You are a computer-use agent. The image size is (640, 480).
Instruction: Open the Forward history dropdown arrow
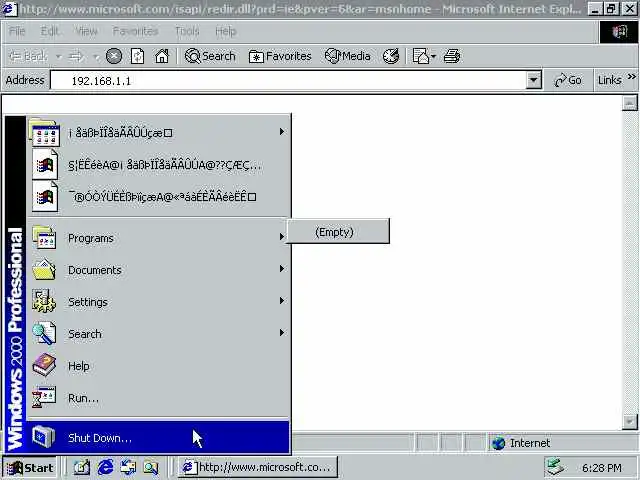pyautogui.click(x=96, y=56)
